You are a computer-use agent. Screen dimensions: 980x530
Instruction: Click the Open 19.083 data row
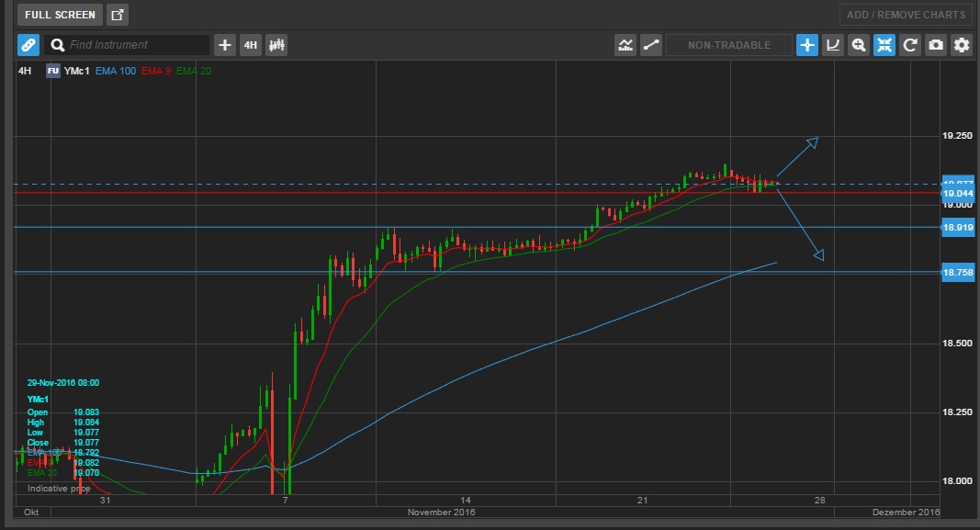pyautogui.click(x=63, y=412)
